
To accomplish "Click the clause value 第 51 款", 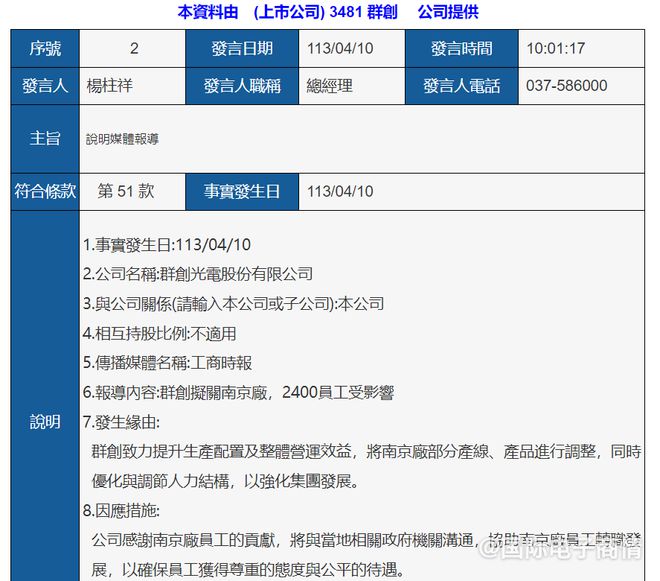I will pos(126,192).
